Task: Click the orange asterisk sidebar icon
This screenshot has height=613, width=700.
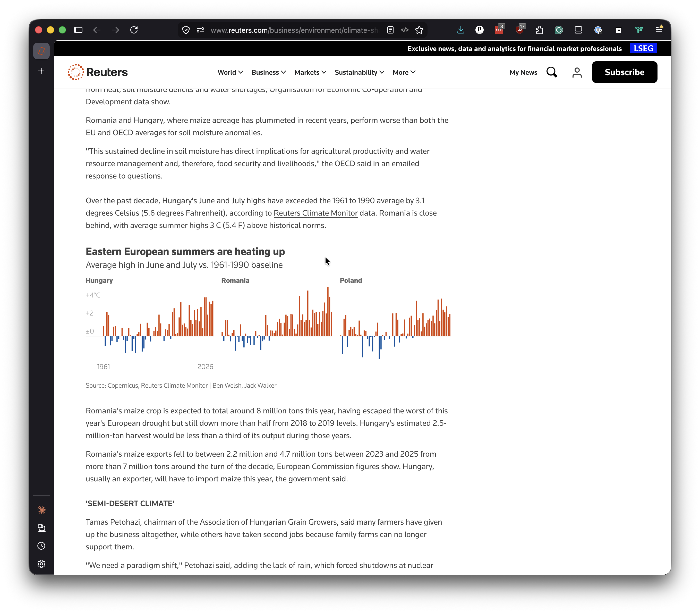Action: [41, 510]
